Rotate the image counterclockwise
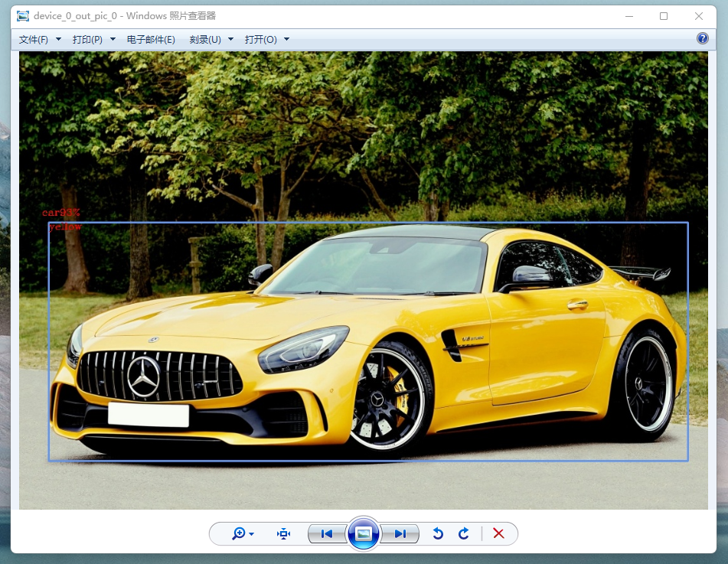728x564 pixels. 438,534
